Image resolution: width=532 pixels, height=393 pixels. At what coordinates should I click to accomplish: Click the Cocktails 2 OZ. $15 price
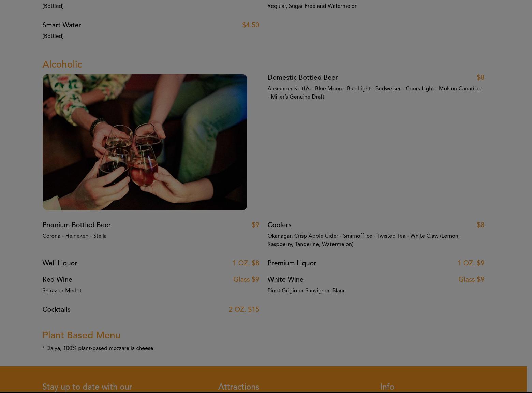coord(244,310)
